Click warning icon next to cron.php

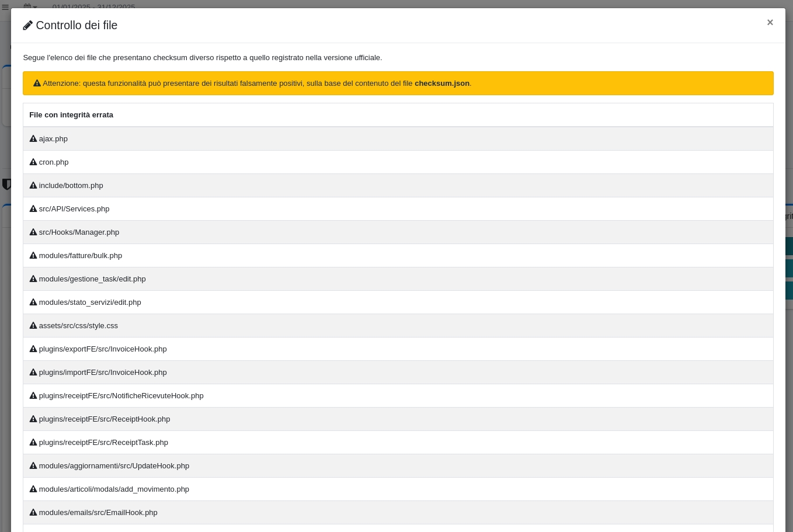33,162
